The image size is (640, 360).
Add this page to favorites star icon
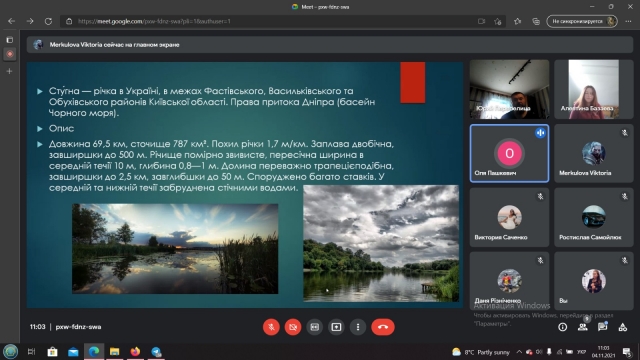[x=498, y=21]
